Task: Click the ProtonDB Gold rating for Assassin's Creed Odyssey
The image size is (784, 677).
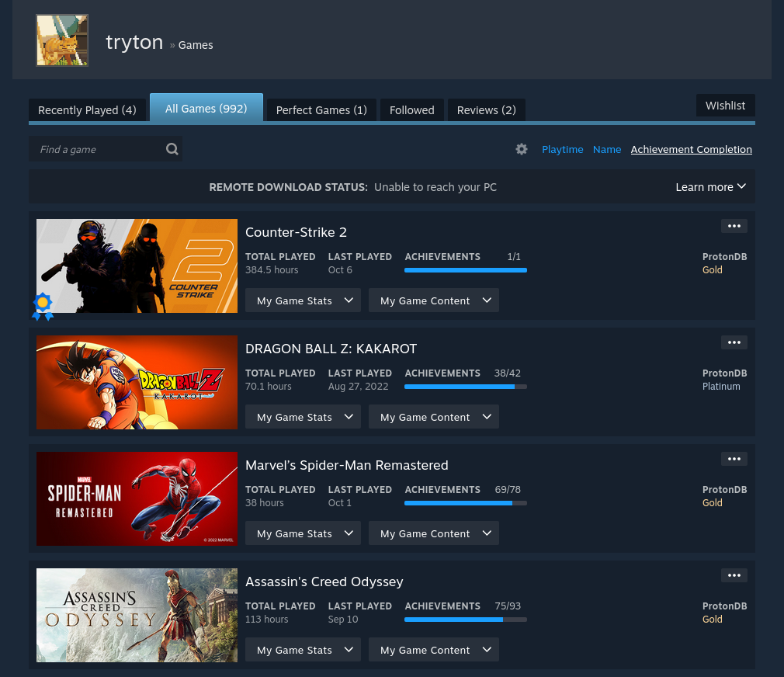Action: [x=712, y=620]
